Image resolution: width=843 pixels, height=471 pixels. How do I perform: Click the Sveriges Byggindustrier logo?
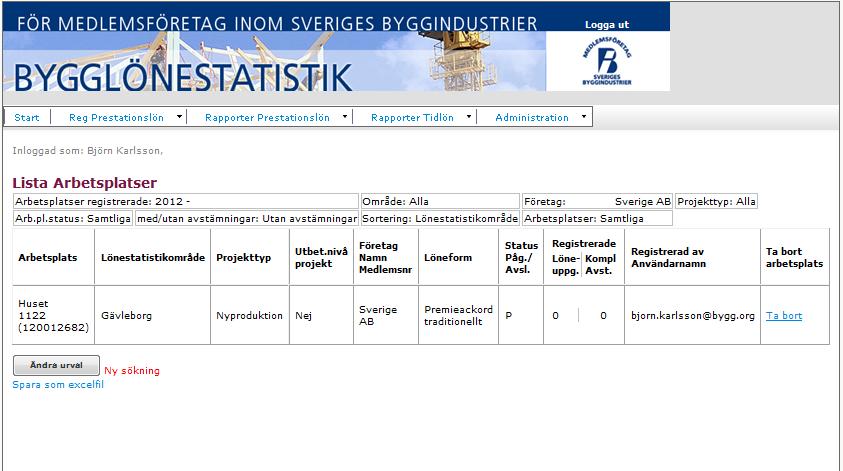(608, 61)
